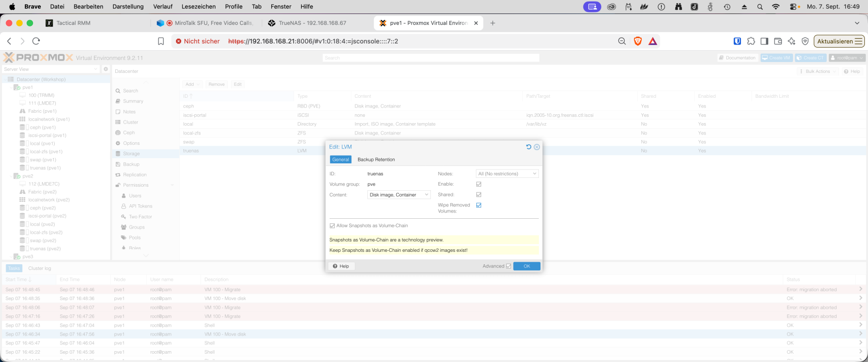This screenshot has height=362, width=868.
Task: Open Time Machine menu bar icon
Action: [x=727, y=7]
